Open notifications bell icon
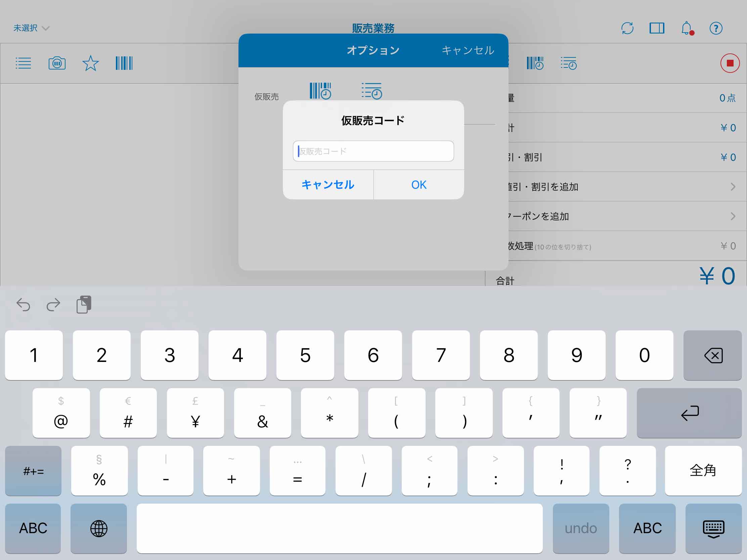The width and height of the screenshot is (747, 560). point(687,28)
